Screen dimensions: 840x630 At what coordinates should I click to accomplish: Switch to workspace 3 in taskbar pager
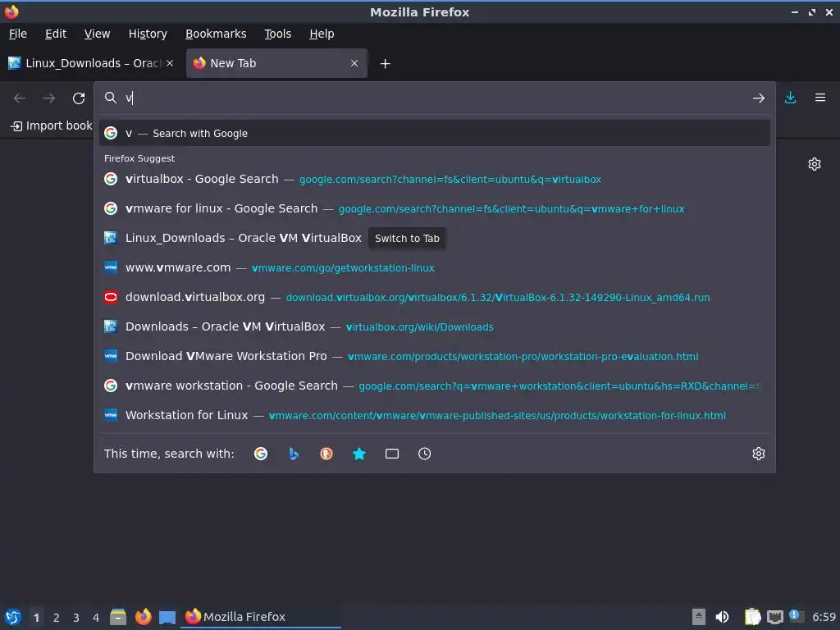coord(76,618)
